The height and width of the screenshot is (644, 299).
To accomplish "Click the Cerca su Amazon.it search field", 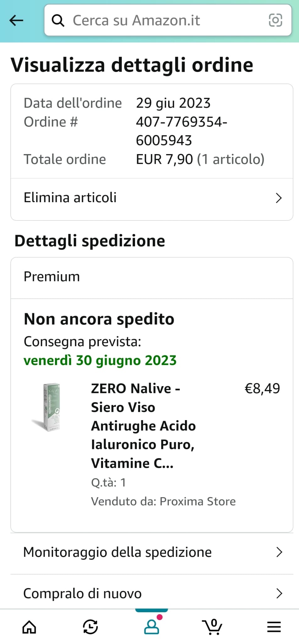I will (x=168, y=20).
